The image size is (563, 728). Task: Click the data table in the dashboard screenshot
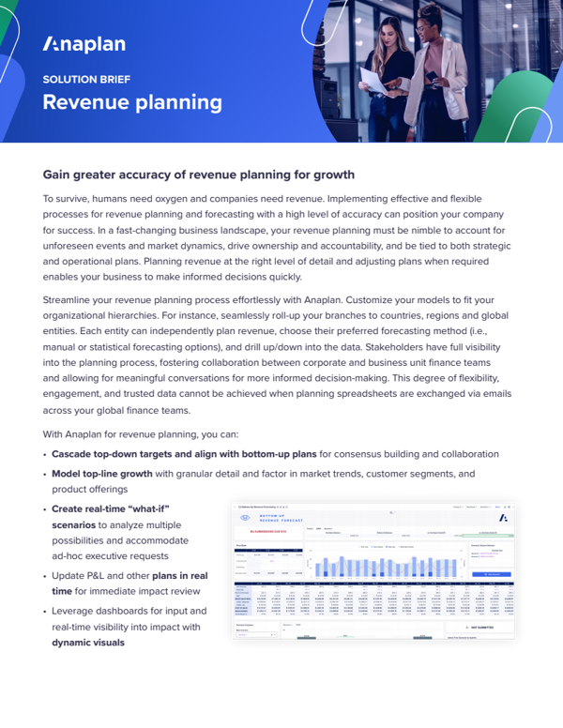click(374, 599)
